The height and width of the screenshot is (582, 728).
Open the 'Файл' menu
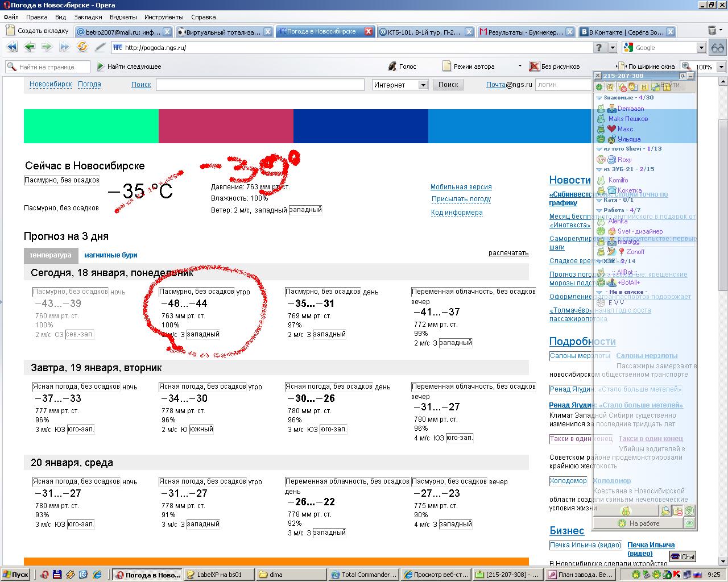pos(11,17)
